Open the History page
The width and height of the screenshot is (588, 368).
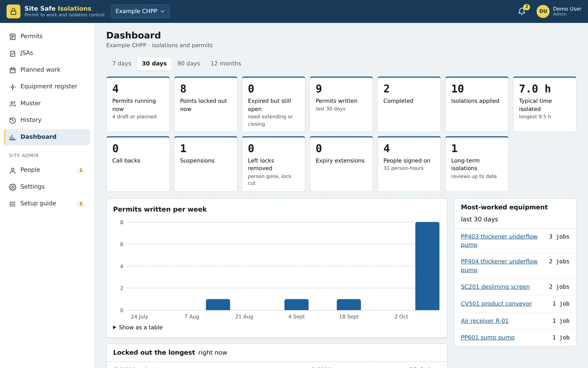pyautogui.click(x=47, y=120)
